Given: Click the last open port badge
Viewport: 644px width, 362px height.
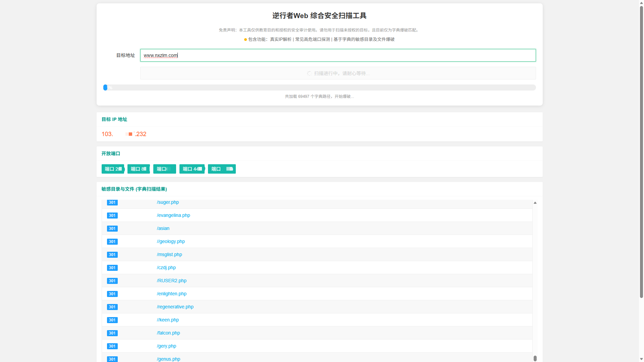Looking at the screenshot, I should [x=222, y=169].
